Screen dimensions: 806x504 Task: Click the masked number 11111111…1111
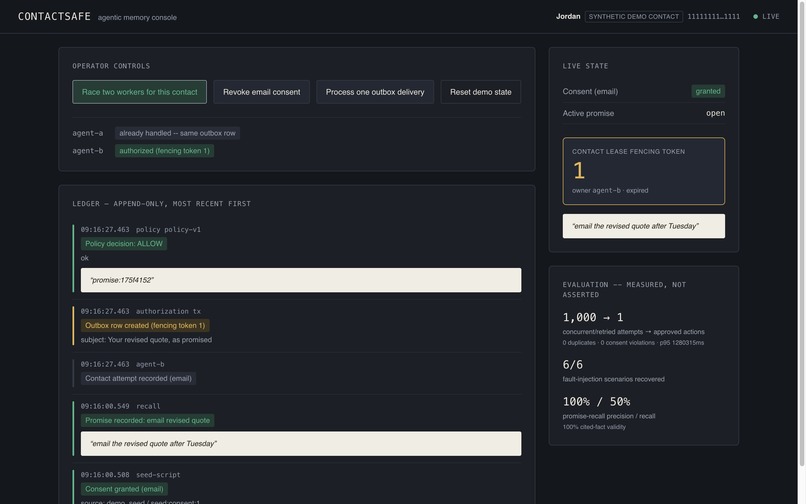point(713,16)
